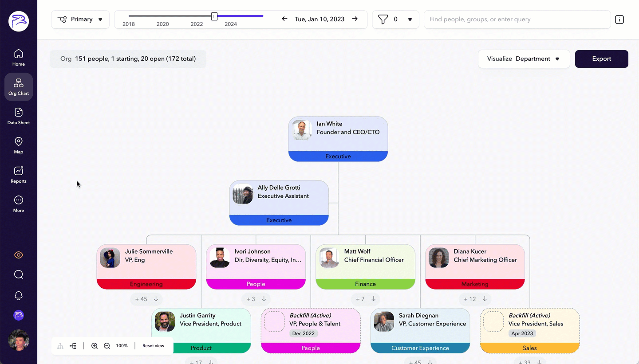Switch to horizontal tree layout icon
The width and height of the screenshot is (639, 364).
[73, 346]
